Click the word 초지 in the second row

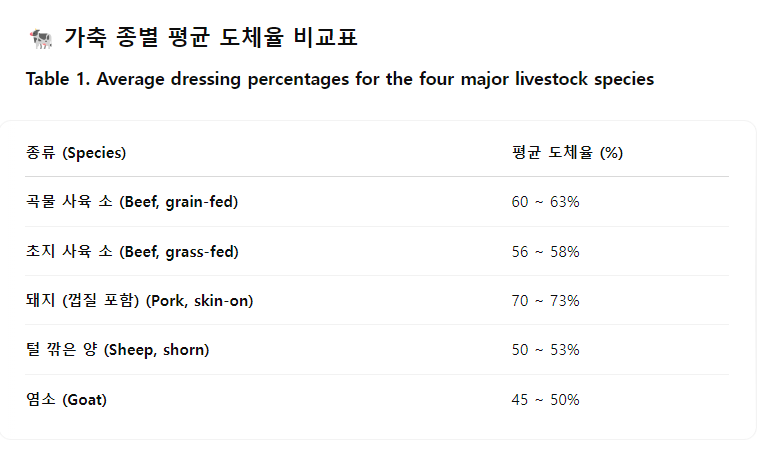click(41, 251)
